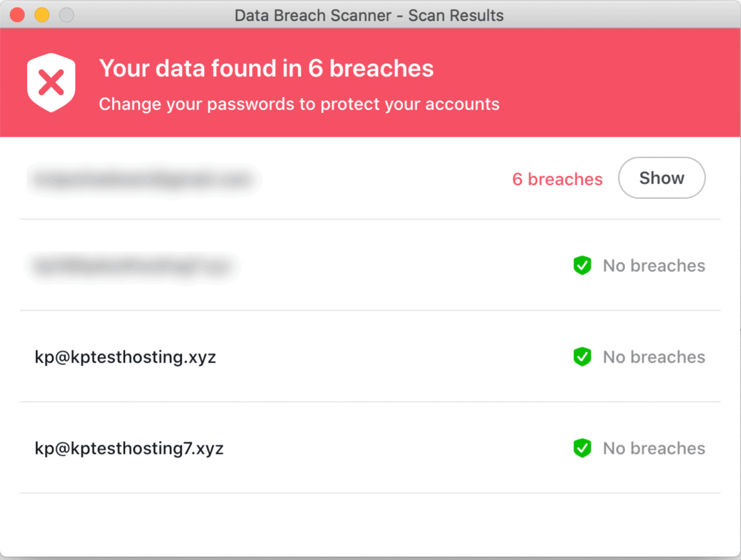
Task: Close the Data Breach Scanner window
Action: (18, 15)
